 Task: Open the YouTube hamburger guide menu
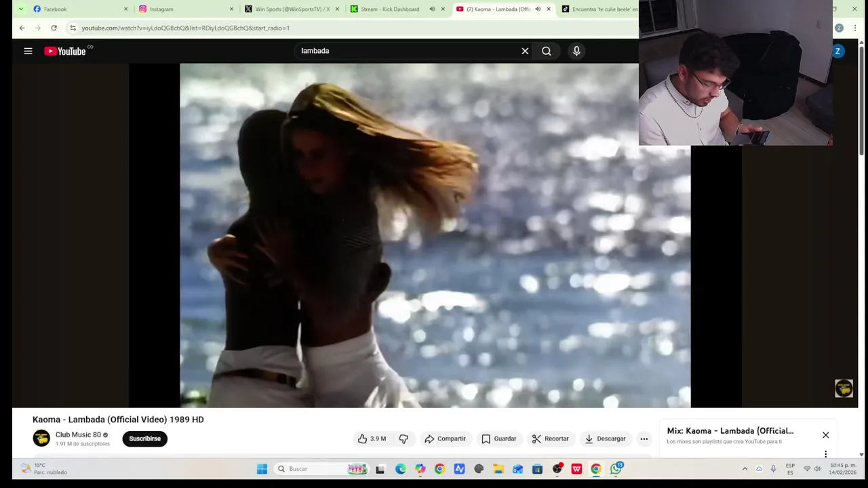pos(28,51)
